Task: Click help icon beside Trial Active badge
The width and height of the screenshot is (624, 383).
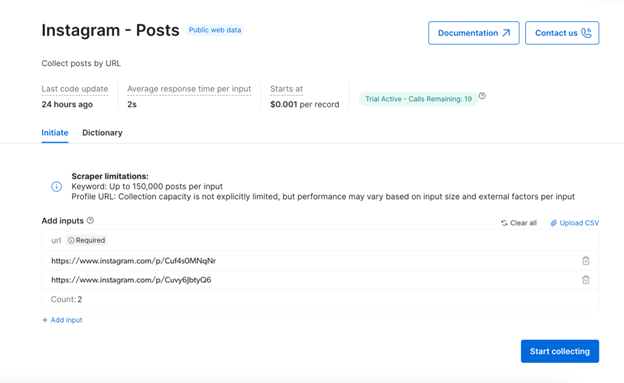Action: pos(482,96)
